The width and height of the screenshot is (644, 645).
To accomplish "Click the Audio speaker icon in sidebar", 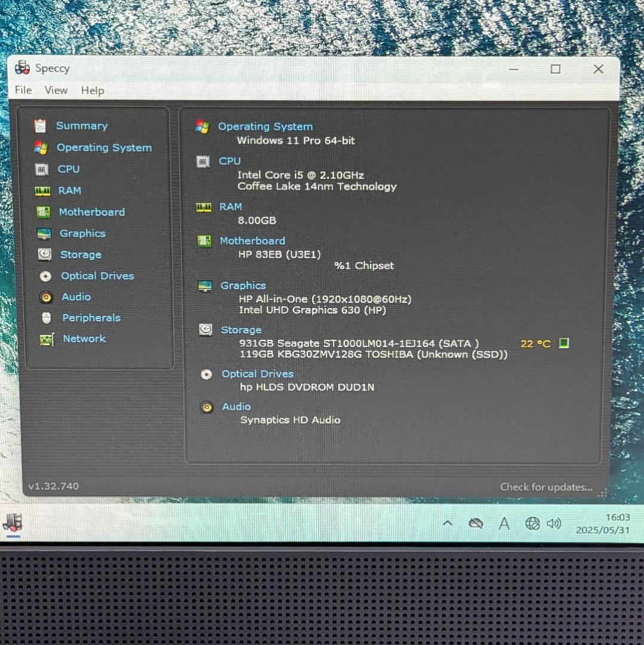I will [x=46, y=297].
